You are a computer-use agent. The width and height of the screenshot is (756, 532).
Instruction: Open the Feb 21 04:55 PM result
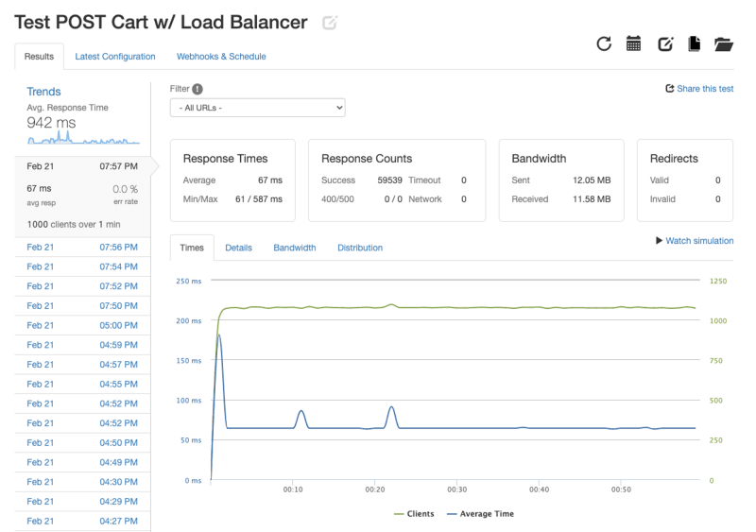pos(82,384)
